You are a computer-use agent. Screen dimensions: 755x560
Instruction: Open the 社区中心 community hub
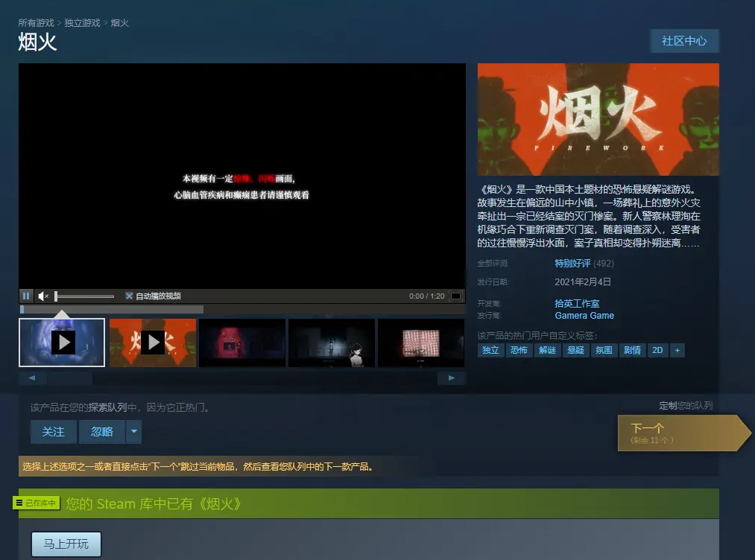684,41
